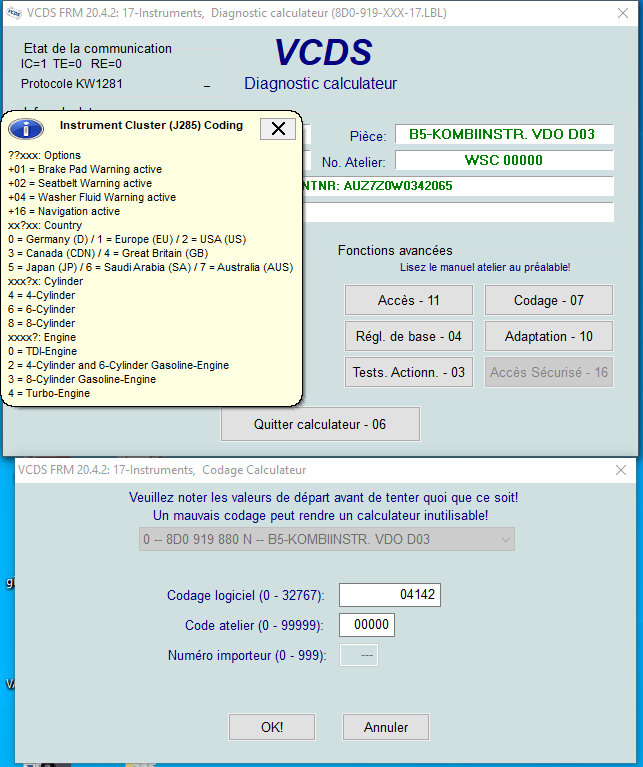Open Codage - 07 function
The width and height of the screenshot is (643, 767).
[x=549, y=300]
